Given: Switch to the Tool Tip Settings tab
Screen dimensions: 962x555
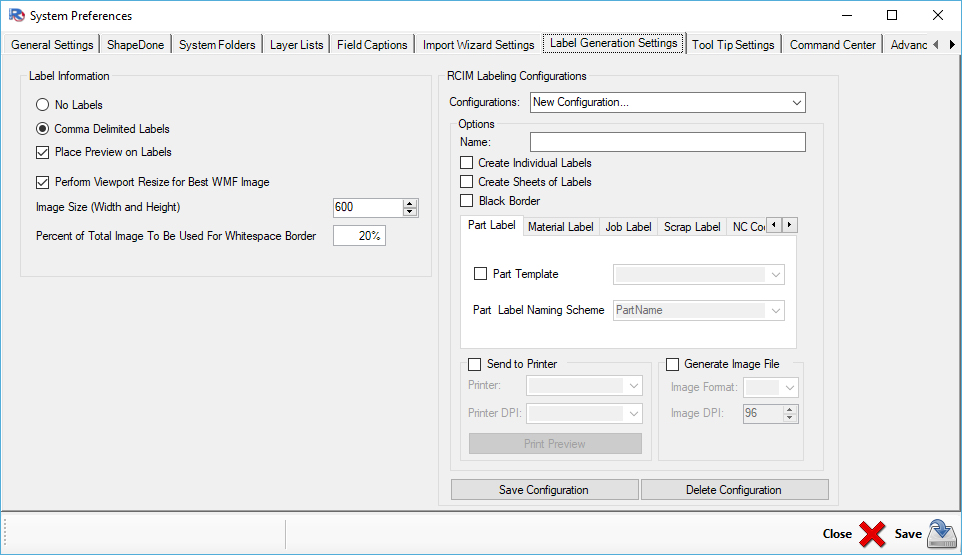Looking at the screenshot, I should tap(733, 45).
